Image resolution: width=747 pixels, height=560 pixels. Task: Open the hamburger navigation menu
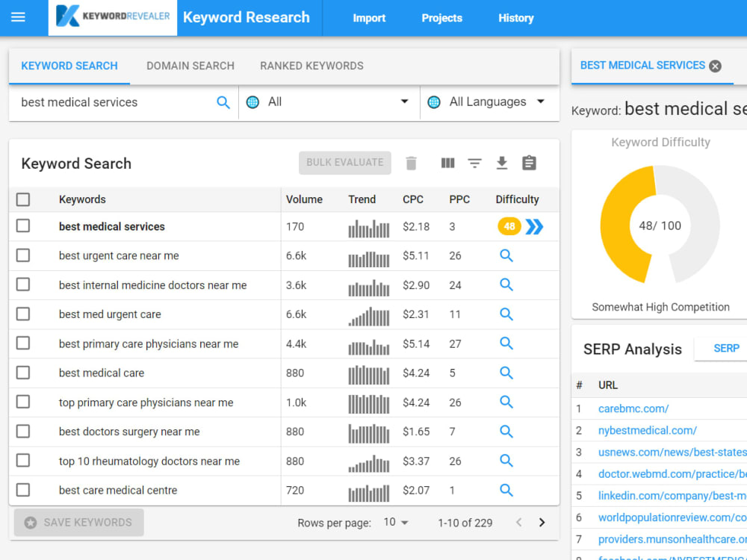pyautogui.click(x=18, y=18)
